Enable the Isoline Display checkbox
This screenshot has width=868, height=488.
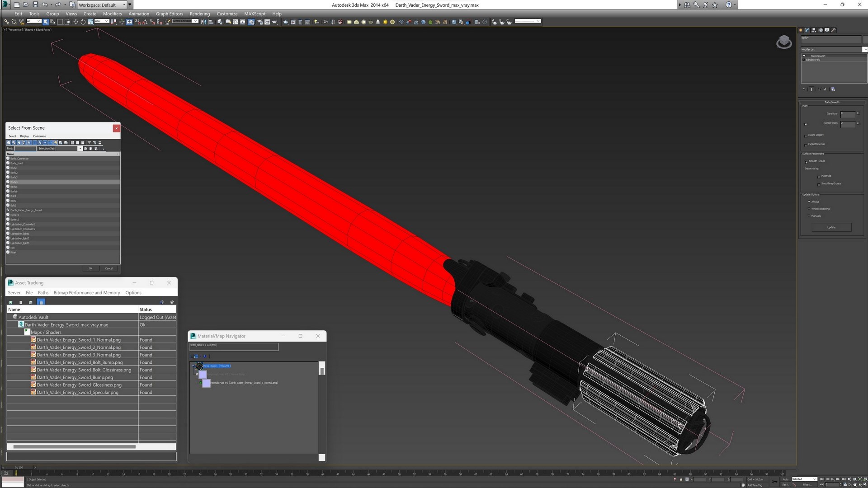click(806, 136)
